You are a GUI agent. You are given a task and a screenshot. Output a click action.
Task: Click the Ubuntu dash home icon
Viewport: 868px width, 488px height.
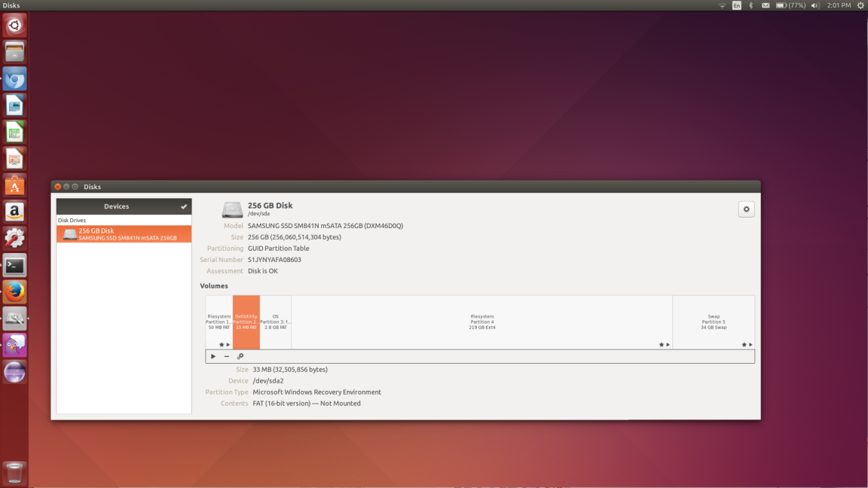pyautogui.click(x=14, y=25)
